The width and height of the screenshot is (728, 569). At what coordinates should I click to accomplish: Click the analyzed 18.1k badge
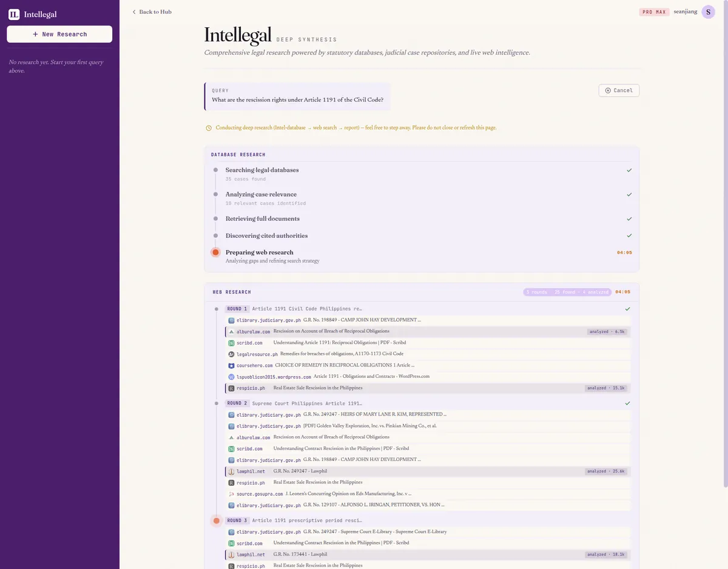pos(606,554)
